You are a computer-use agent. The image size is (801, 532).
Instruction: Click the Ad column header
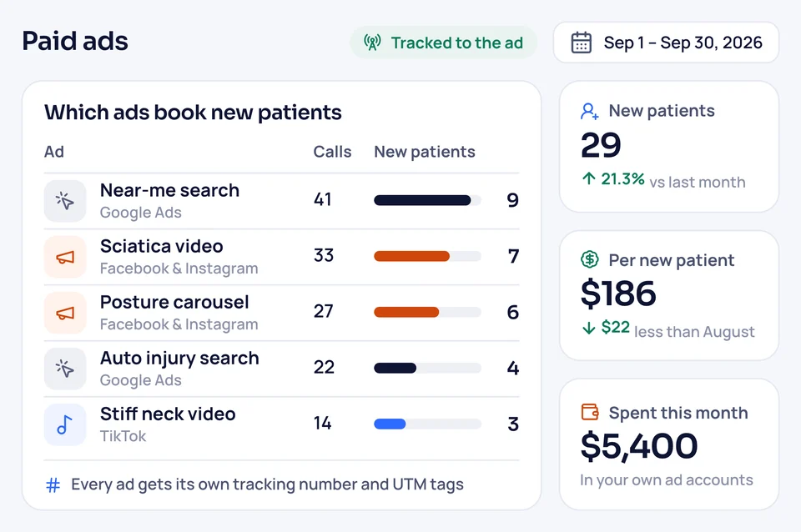tap(54, 152)
